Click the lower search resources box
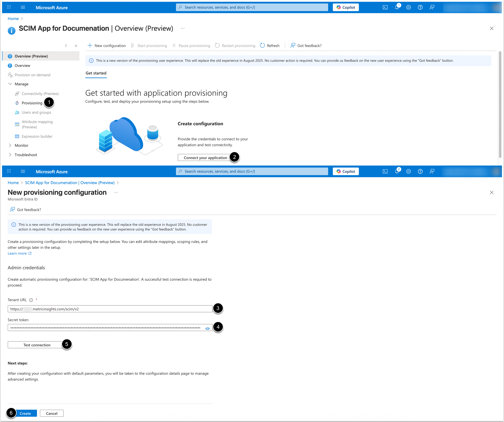This screenshot has height=422, width=504. coord(252,171)
